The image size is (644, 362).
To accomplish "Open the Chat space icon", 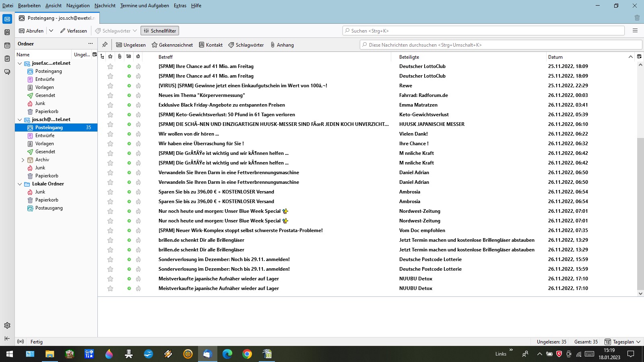I will coord(7,72).
